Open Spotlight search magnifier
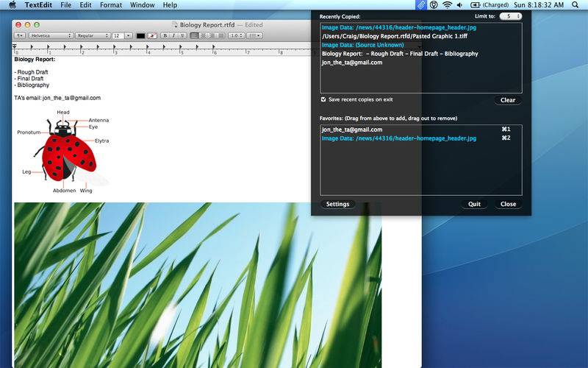This screenshot has width=588, height=368. pyautogui.click(x=575, y=5)
